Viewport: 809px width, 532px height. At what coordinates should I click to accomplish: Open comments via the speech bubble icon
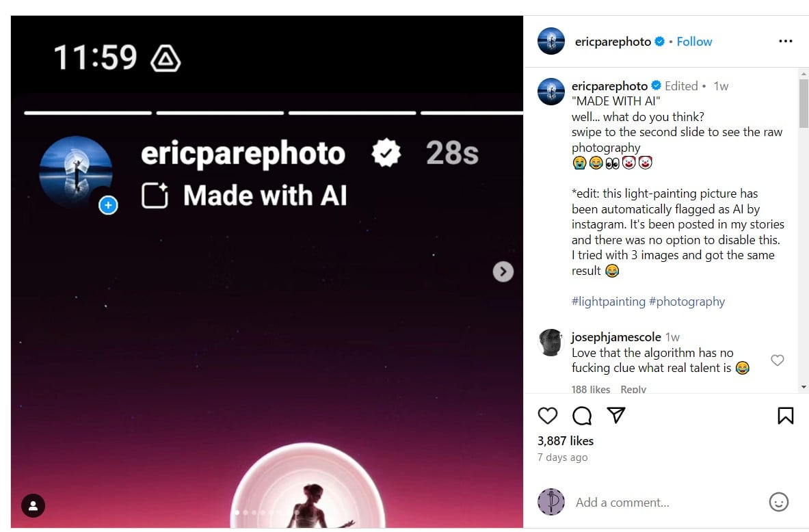582,416
